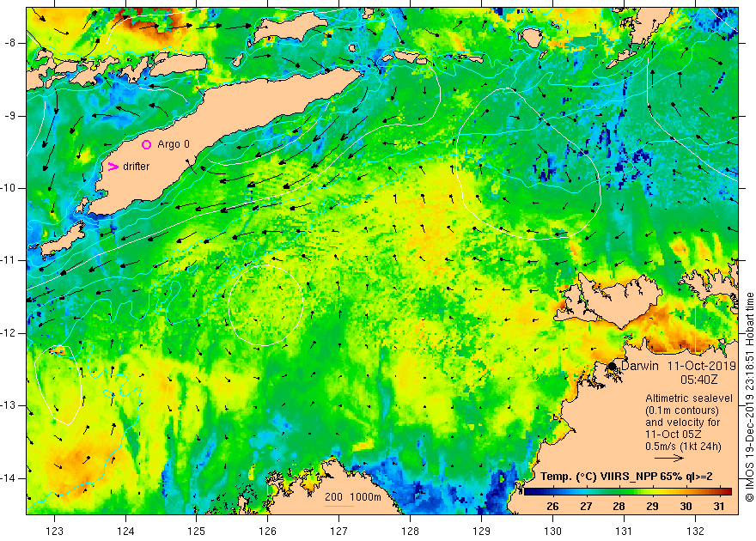
Task: Click the black Darwin location dot
Action: tap(612, 366)
